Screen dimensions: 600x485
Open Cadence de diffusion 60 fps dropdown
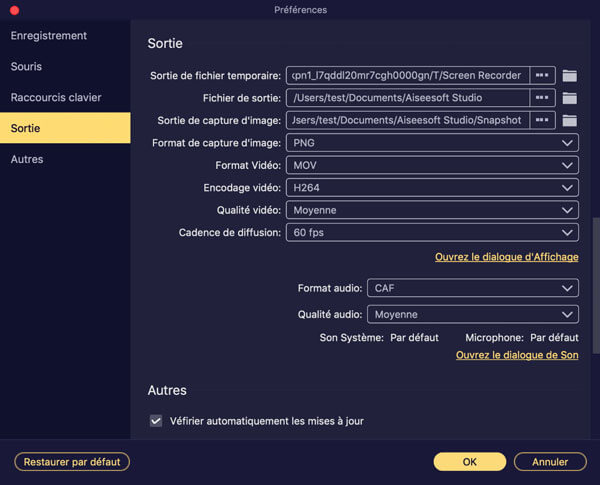coord(432,233)
